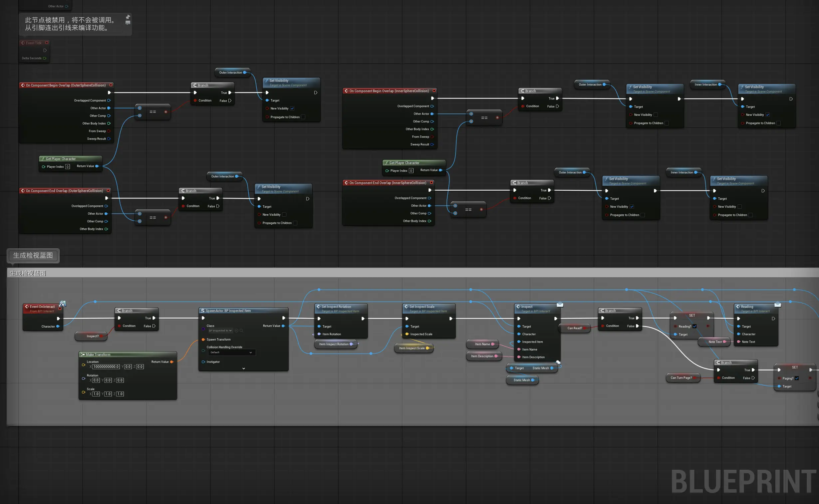Toggle the Paging? checkbox on SET node

click(797, 378)
